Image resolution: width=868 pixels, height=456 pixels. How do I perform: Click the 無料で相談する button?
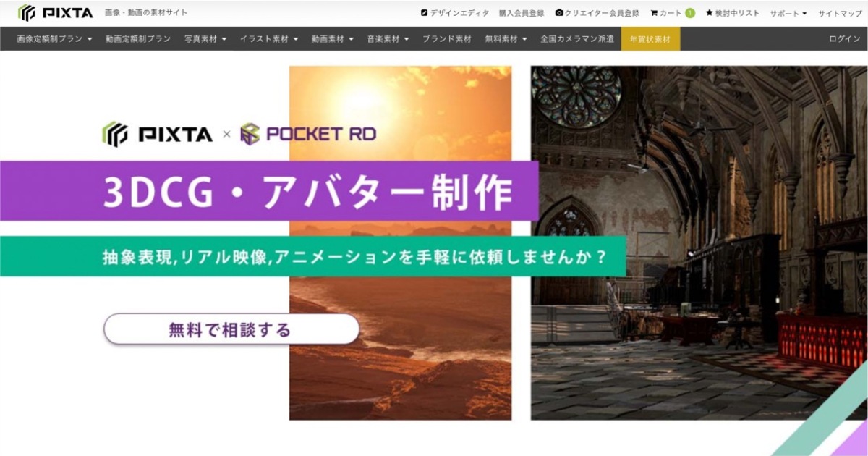coord(231,329)
